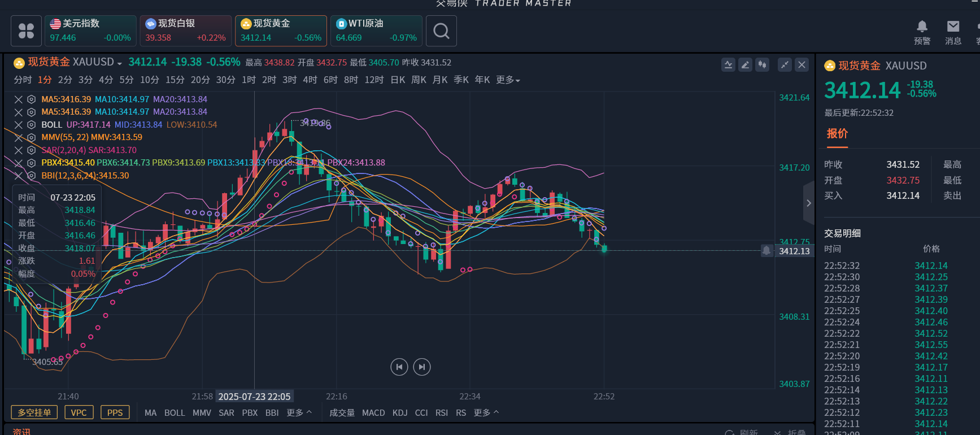980x435 pixels.
Task: Open BBI(12,3,6,24) settings gear
Action: coord(32,176)
